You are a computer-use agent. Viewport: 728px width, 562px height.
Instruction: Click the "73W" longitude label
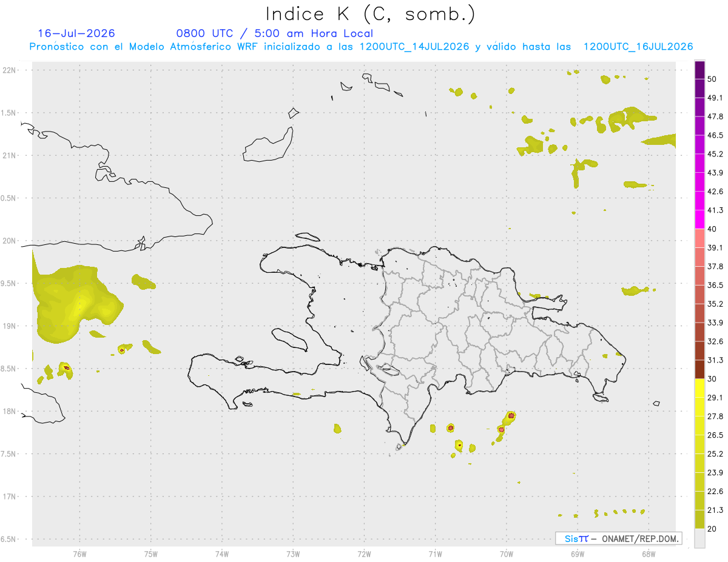tap(293, 554)
